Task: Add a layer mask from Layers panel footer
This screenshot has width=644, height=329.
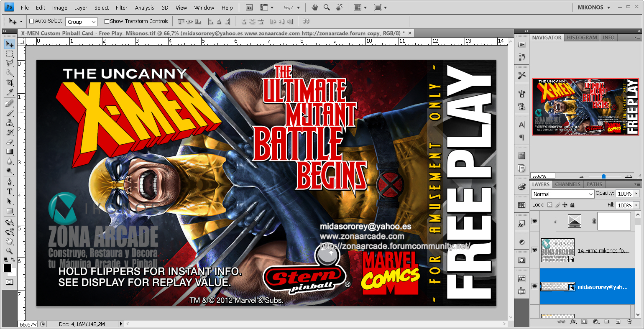Action: (x=584, y=322)
